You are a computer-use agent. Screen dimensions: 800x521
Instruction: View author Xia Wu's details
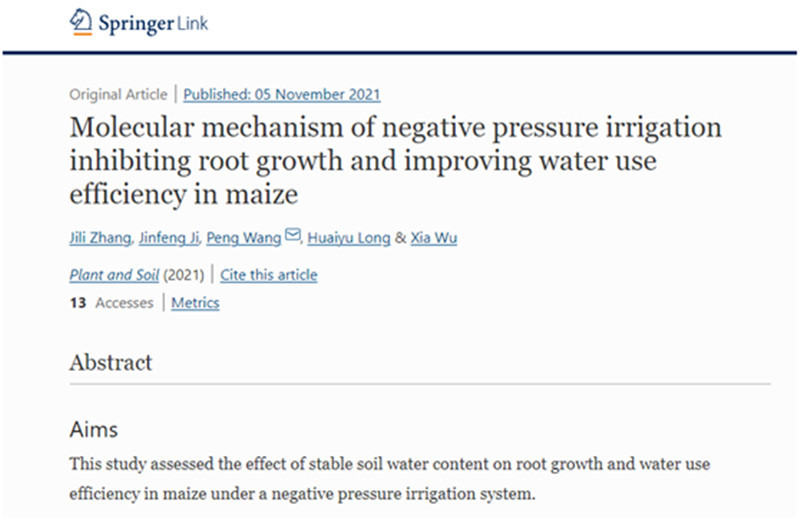[x=434, y=238]
